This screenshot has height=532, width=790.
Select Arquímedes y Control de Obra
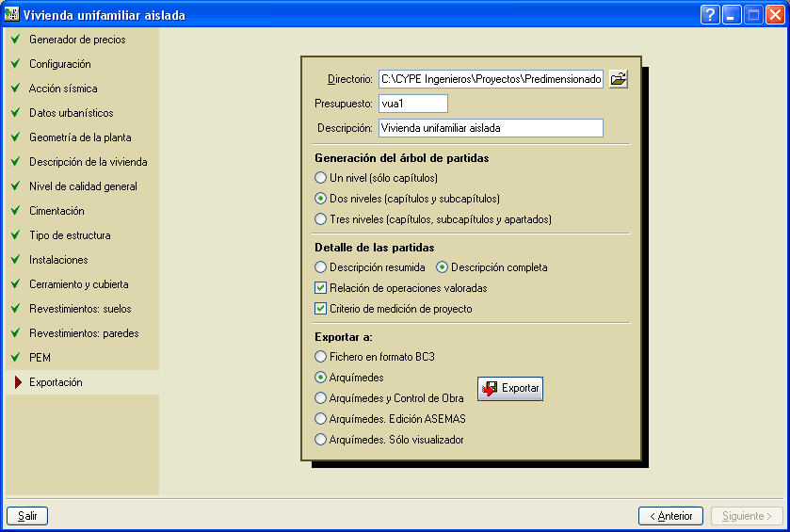pyautogui.click(x=389, y=398)
